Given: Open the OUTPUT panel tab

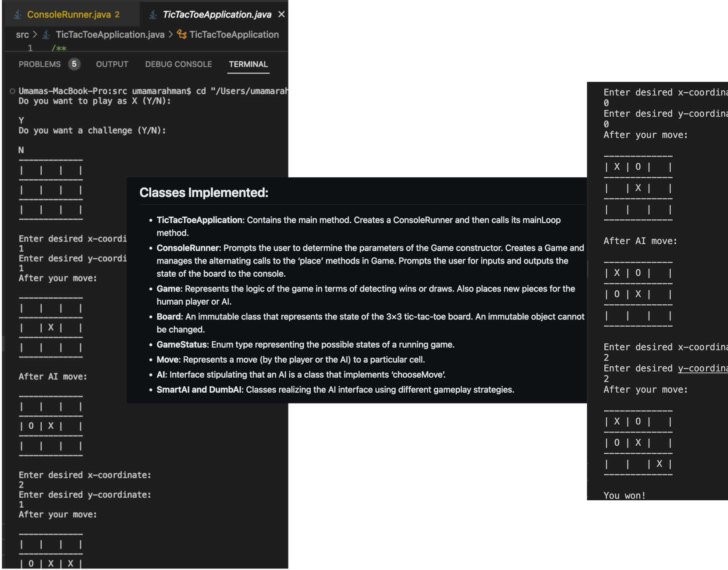Looking at the screenshot, I should coord(112,64).
